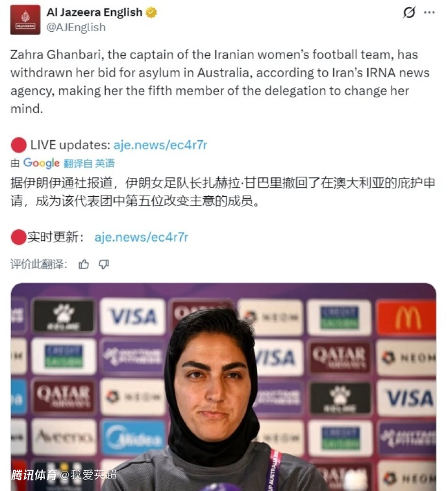Open the press conference photo
448x491 pixels.
[x=223, y=386]
